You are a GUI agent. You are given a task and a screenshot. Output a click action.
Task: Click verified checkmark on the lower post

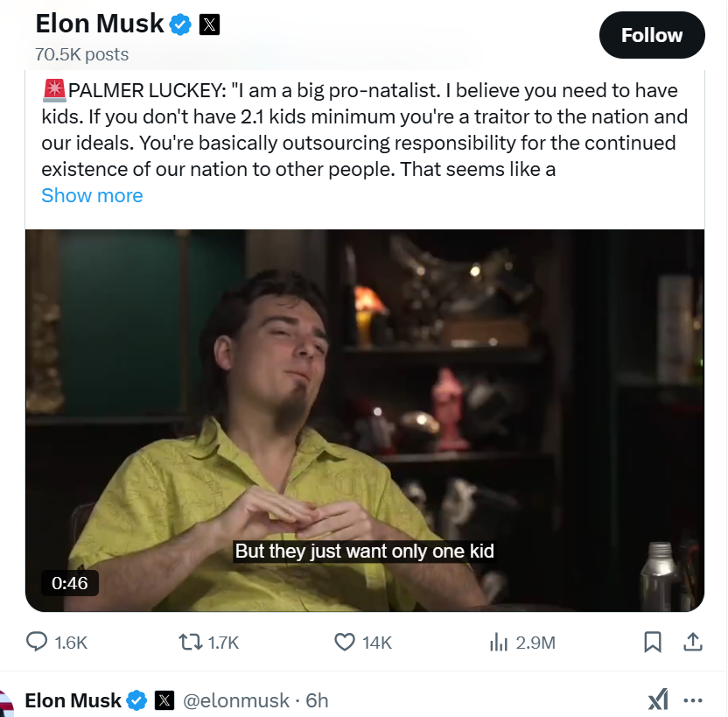click(137, 700)
